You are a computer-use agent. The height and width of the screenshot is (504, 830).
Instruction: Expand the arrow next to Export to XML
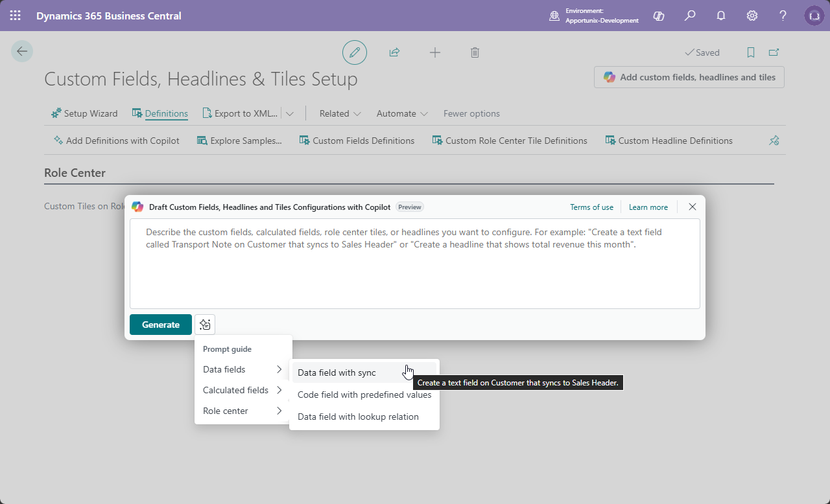click(x=290, y=113)
